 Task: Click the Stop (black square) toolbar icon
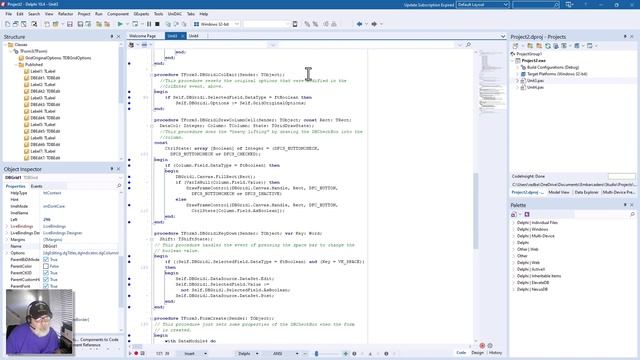[157, 24]
